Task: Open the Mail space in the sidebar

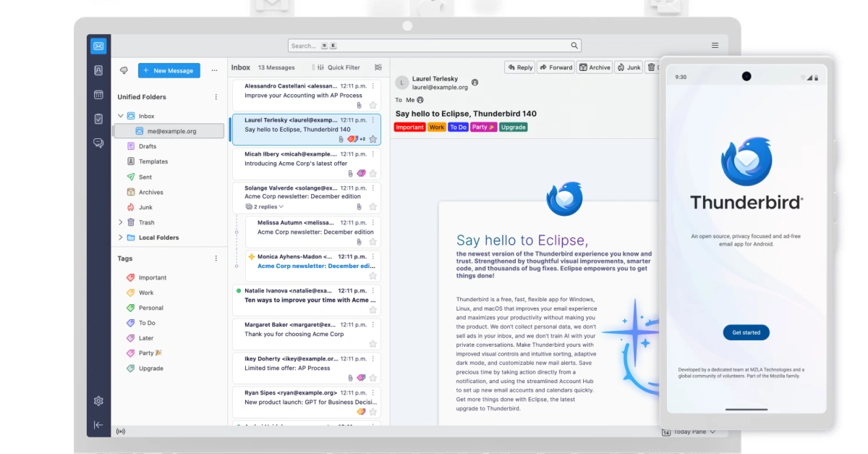Action: [x=98, y=46]
